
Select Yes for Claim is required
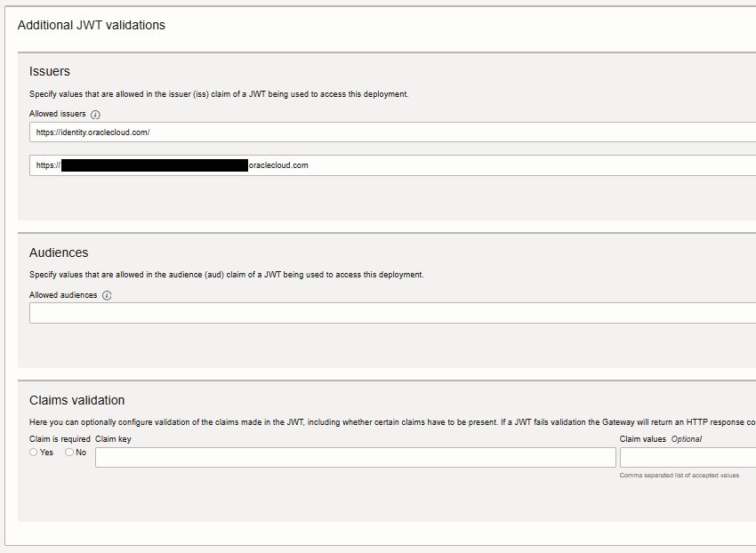(32, 452)
